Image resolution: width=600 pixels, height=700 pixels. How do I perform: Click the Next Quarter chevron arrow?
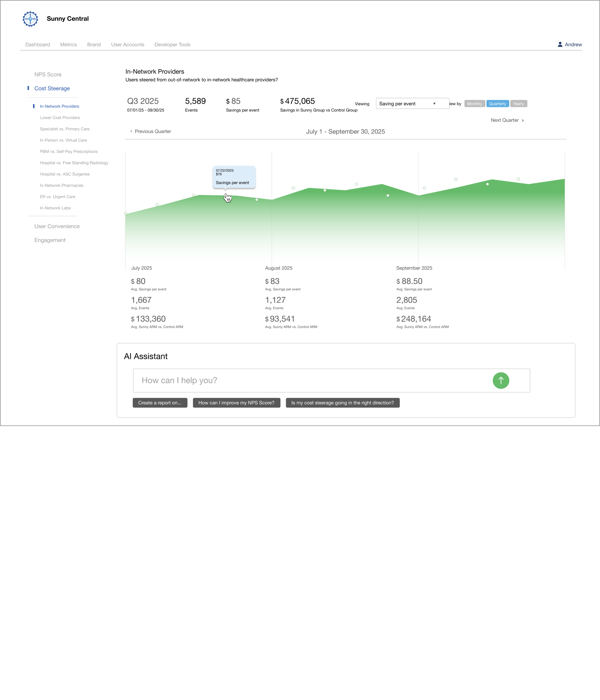tap(523, 120)
